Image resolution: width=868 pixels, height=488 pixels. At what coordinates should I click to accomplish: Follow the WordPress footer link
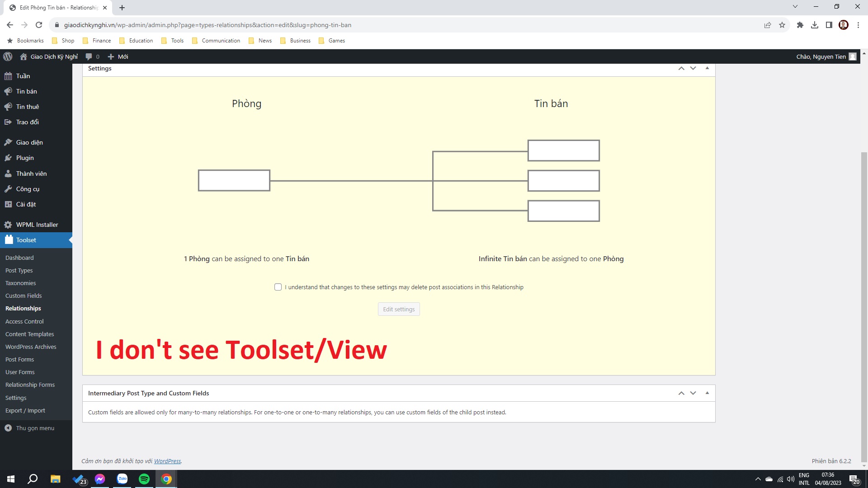coord(167,461)
